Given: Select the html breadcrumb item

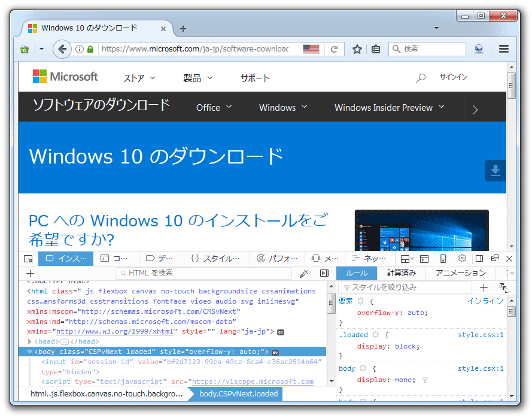Looking at the screenshot, I should coord(107,394).
